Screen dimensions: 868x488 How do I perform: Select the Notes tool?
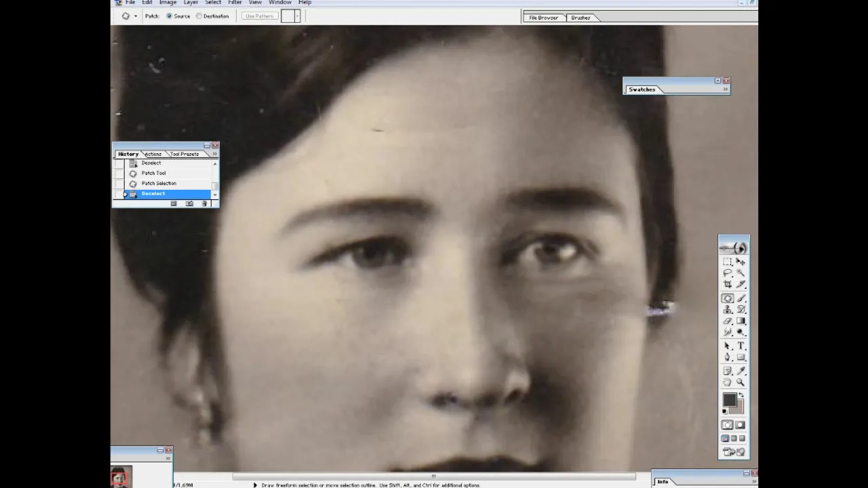tap(727, 371)
